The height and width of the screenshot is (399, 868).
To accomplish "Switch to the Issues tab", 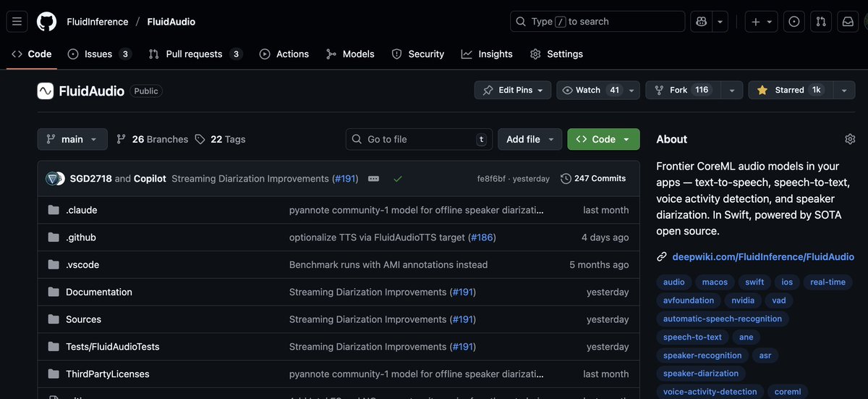I will (100, 54).
